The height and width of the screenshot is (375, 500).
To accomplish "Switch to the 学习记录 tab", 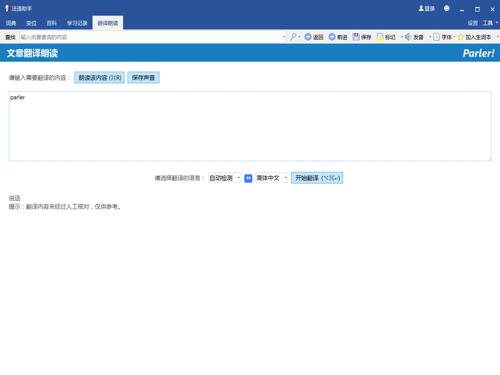I will 77,23.
